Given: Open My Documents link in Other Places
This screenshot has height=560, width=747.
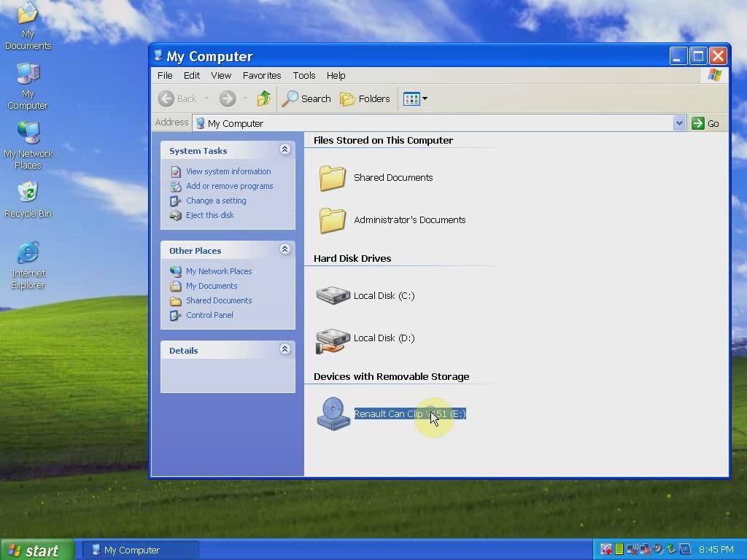Looking at the screenshot, I should 212,286.
